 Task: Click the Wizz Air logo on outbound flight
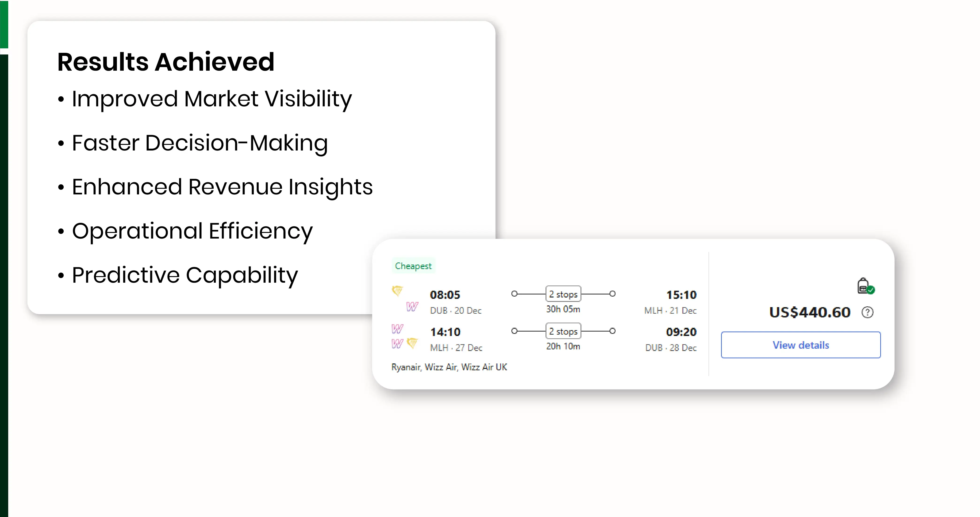[x=412, y=306]
